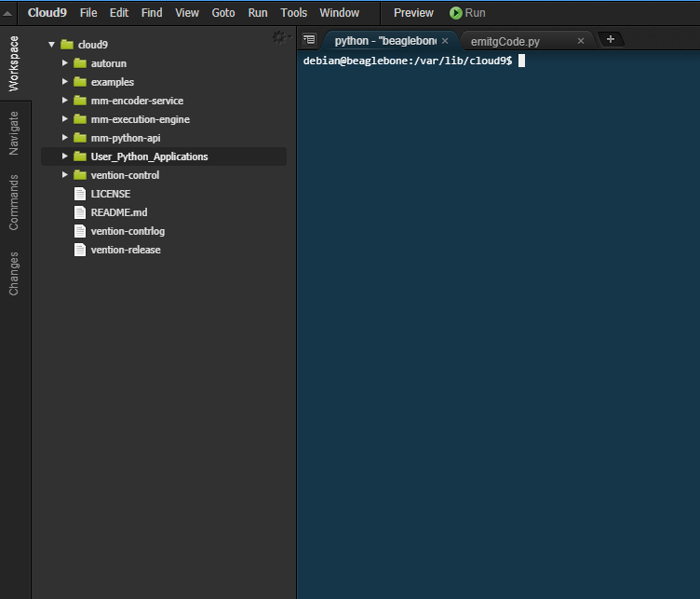The image size is (700, 599).
Task: Collapse the menu bar with the up arrow
Action: tap(7, 13)
